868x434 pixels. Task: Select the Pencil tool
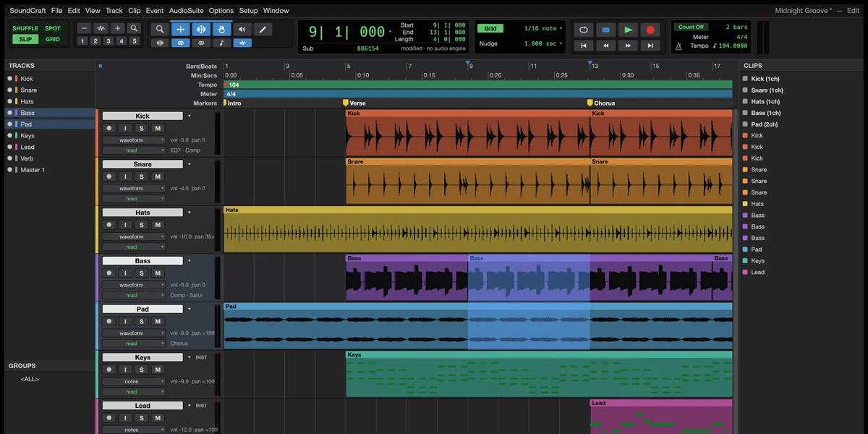(263, 29)
